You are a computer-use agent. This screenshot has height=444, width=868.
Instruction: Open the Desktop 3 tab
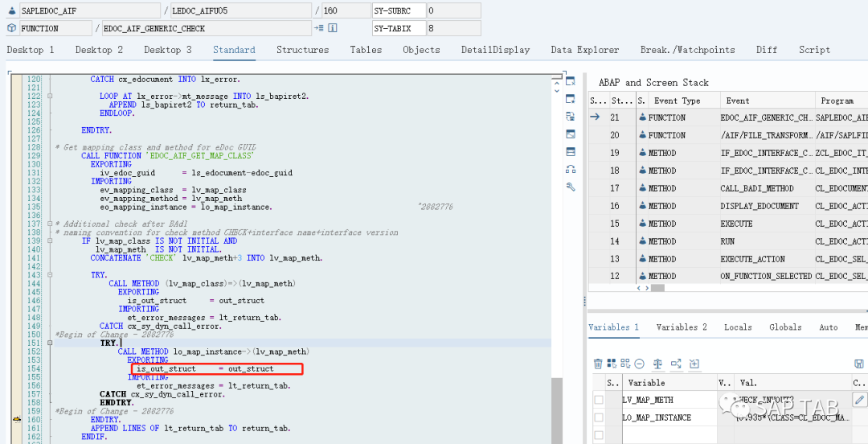point(168,50)
